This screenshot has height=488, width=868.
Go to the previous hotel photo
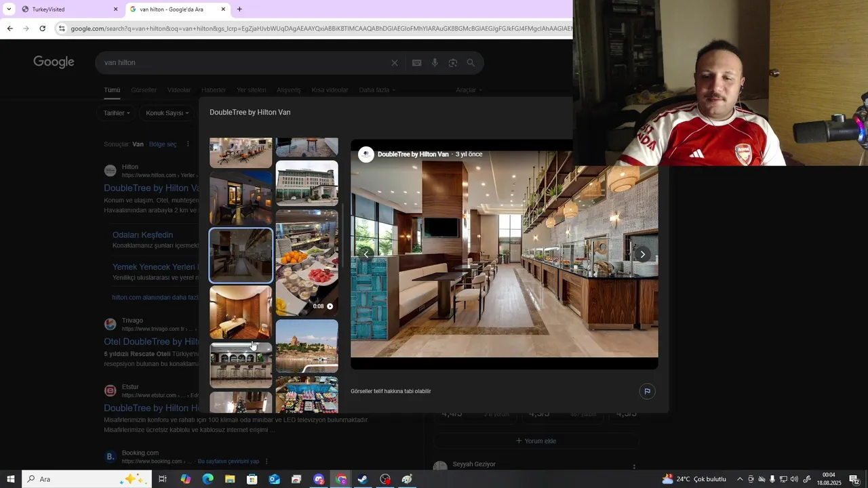[366, 255]
